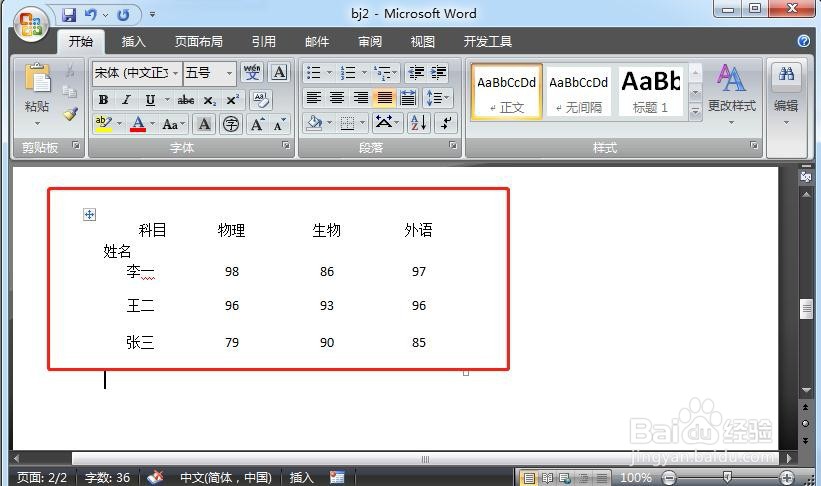This screenshot has width=821, height=486.
Task: Click the vertical scrollbar thumb
Action: 806,308
